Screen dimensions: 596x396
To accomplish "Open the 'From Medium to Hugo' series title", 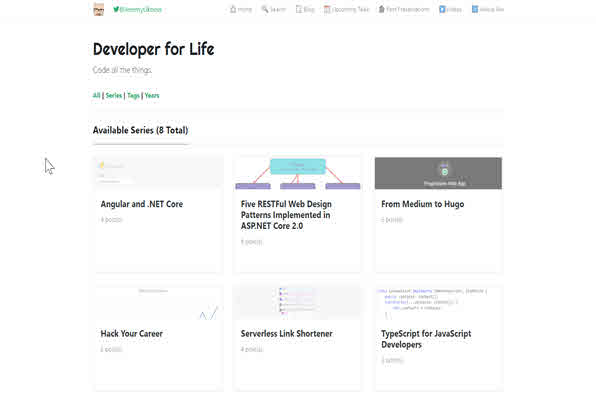I will pyautogui.click(x=423, y=204).
